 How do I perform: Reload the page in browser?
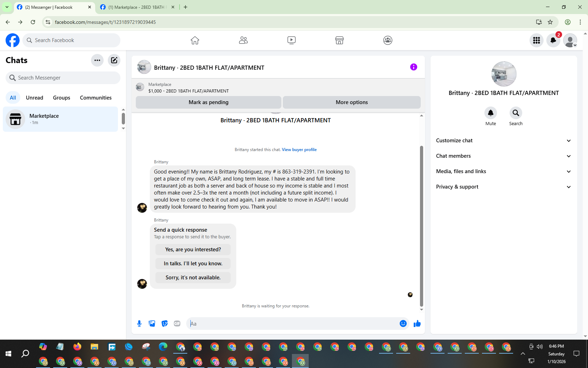(x=33, y=22)
